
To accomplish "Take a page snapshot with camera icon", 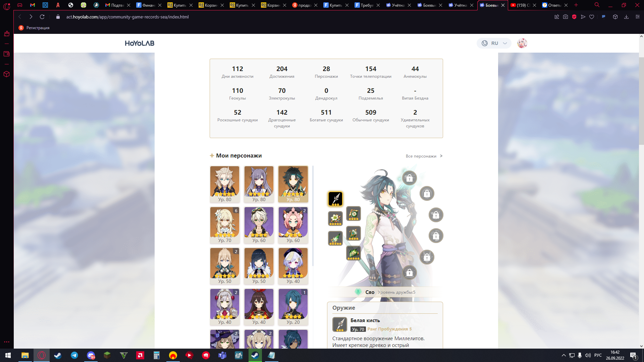I will click(566, 17).
